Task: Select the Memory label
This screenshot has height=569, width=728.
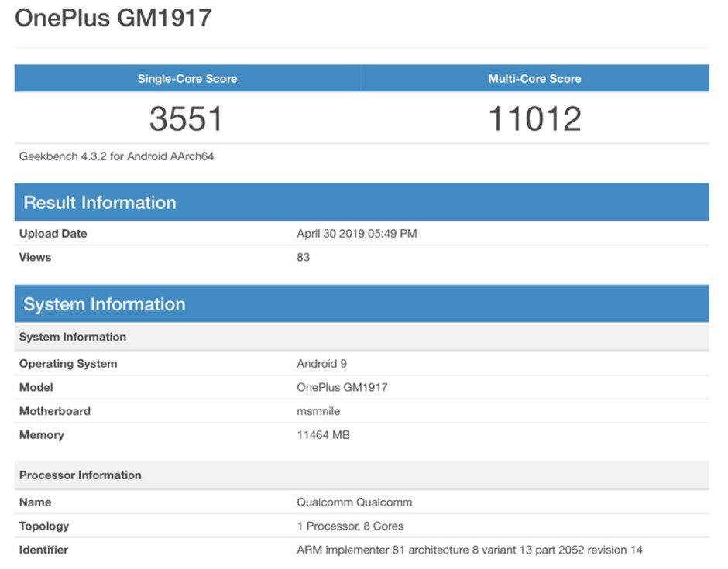Action: coord(42,435)
